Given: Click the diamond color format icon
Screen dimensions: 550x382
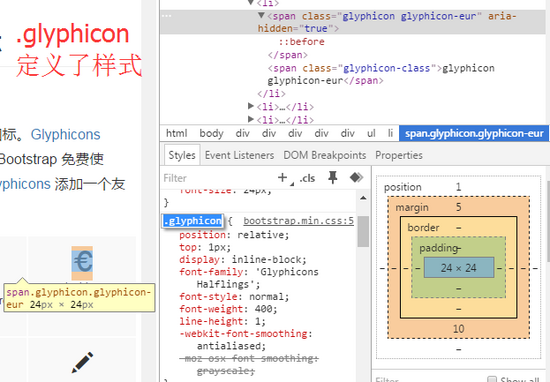Looking at the screenshot, I should pos(356,177).
